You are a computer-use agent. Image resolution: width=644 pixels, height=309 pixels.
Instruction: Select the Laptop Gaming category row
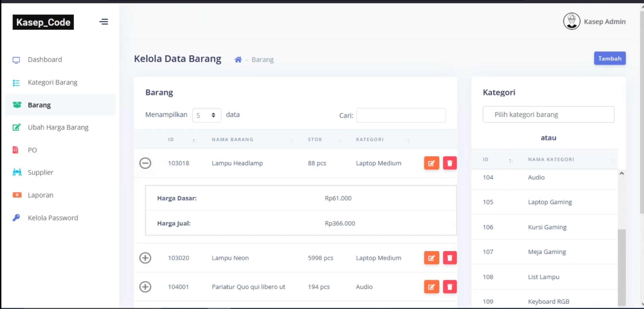click(544, 202)
